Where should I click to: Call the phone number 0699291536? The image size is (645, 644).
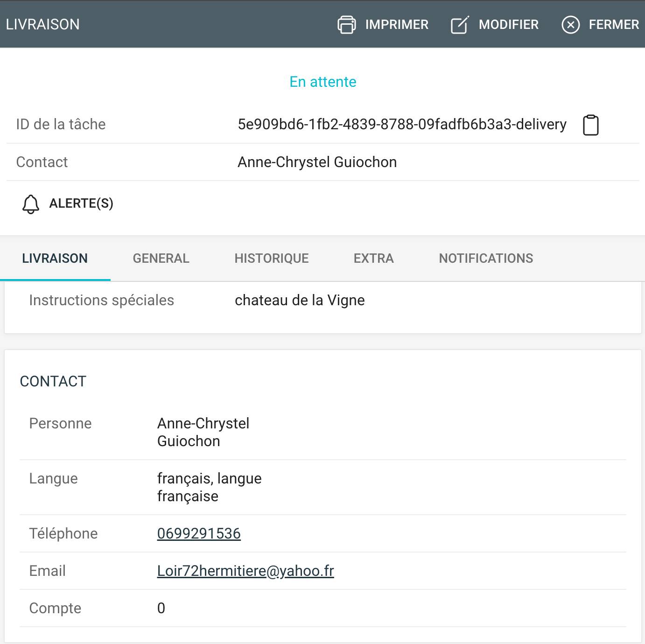(199, 533)
